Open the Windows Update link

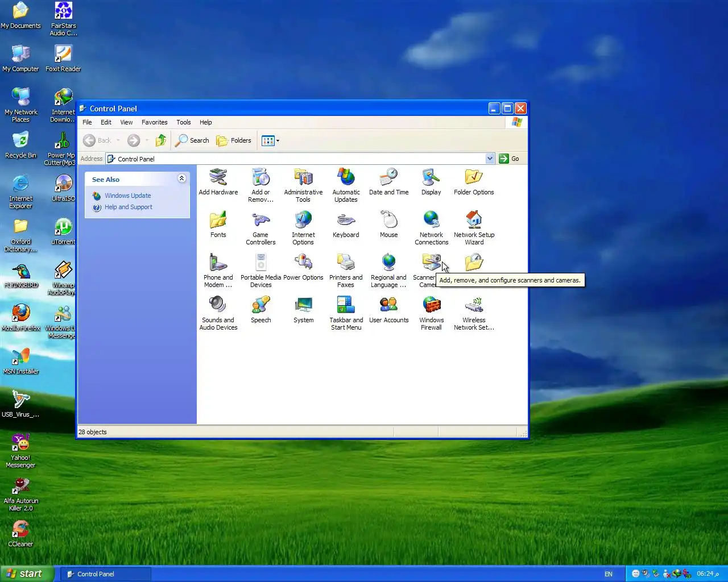(127, 196)
